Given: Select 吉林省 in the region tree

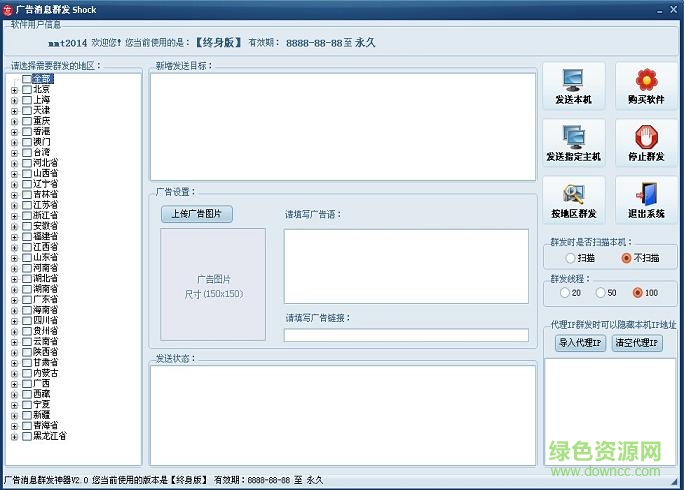Looking at the screenshot, I should [x=46, y=195].
